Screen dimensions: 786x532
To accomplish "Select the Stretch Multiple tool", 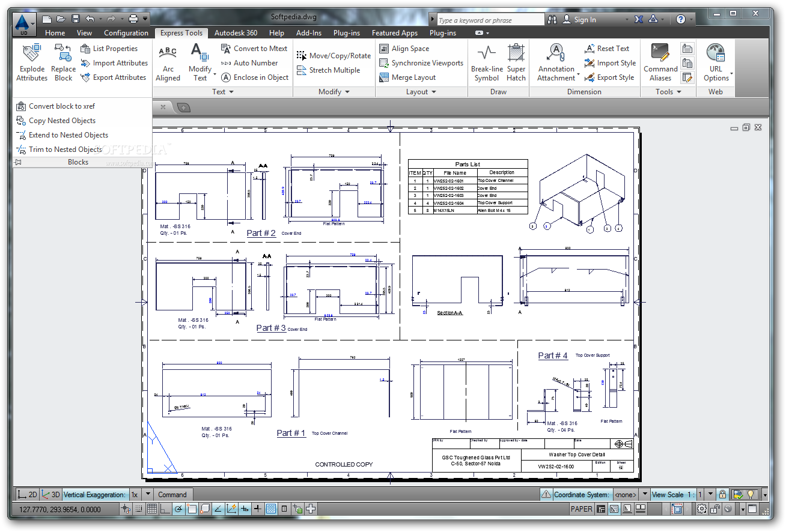I will pos(328,70).
